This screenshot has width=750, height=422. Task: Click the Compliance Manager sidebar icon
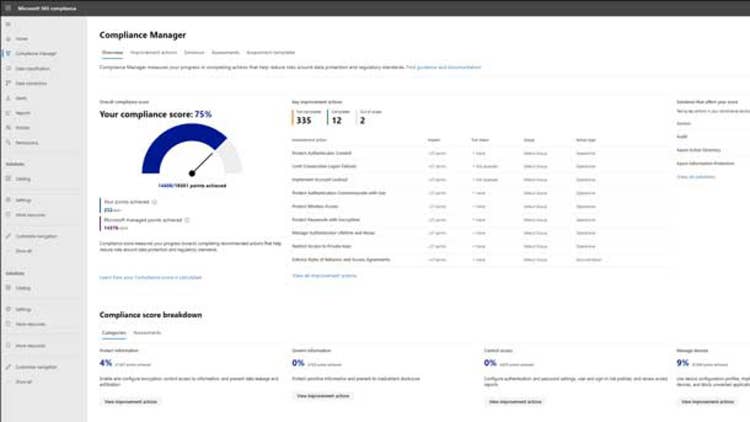tap(7, 53)
